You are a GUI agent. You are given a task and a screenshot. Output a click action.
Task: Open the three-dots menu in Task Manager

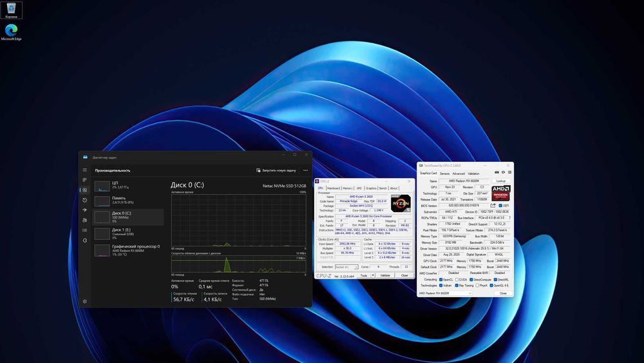305,170
